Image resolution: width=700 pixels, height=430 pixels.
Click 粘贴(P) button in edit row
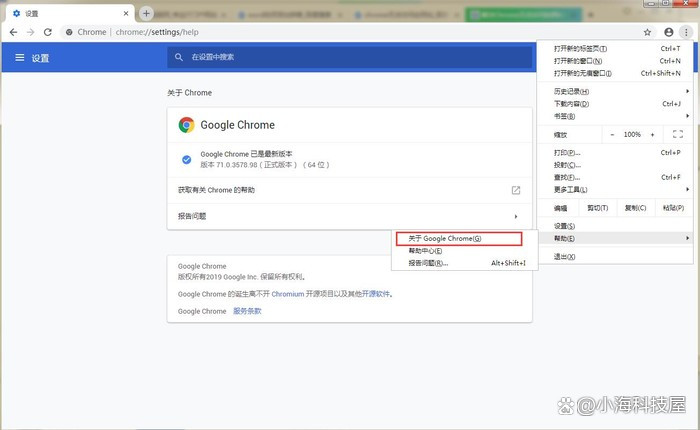673,208
